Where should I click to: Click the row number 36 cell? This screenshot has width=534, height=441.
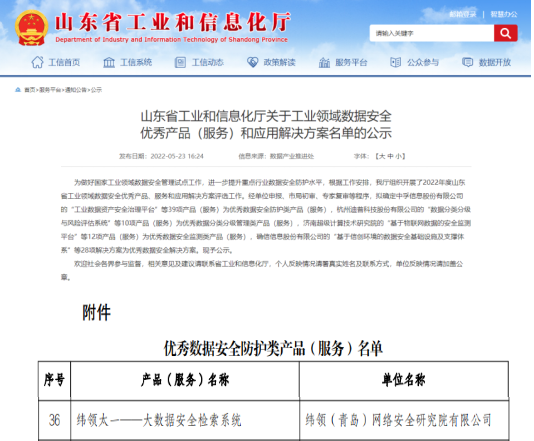(54, 420)
